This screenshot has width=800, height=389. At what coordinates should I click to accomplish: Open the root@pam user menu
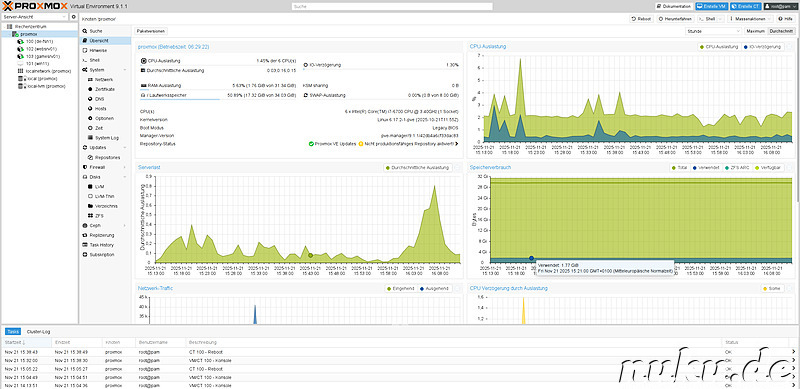[781, 6]
